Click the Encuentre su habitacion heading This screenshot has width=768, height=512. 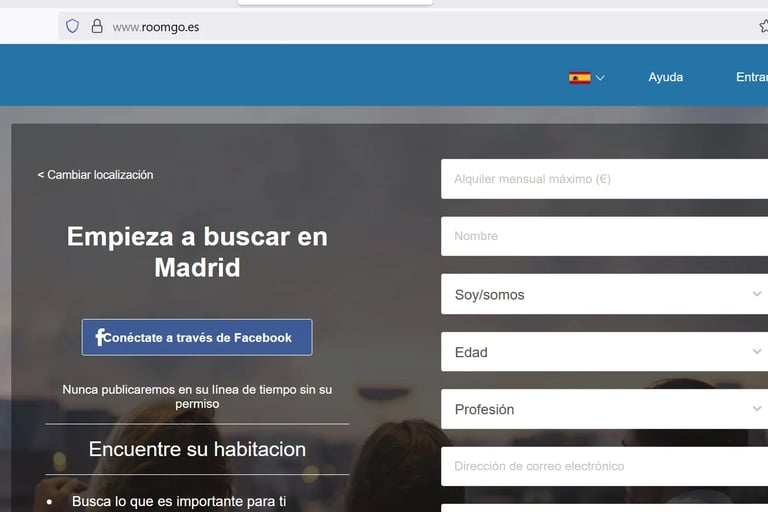[x=197, y=449]
